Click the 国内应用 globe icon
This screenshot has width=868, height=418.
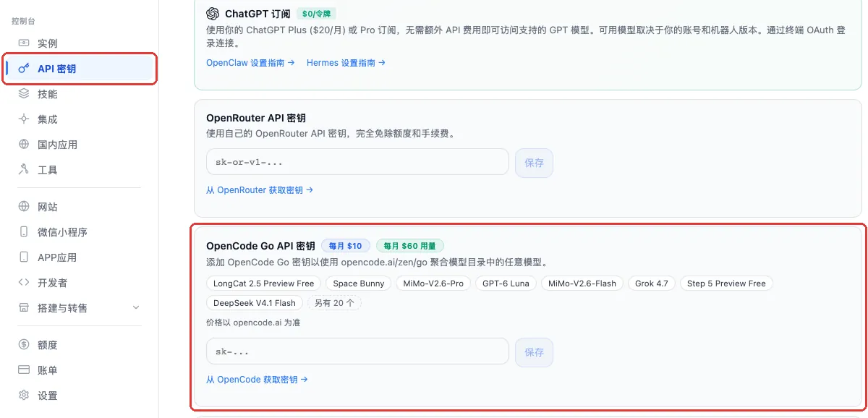coord(24,145)
